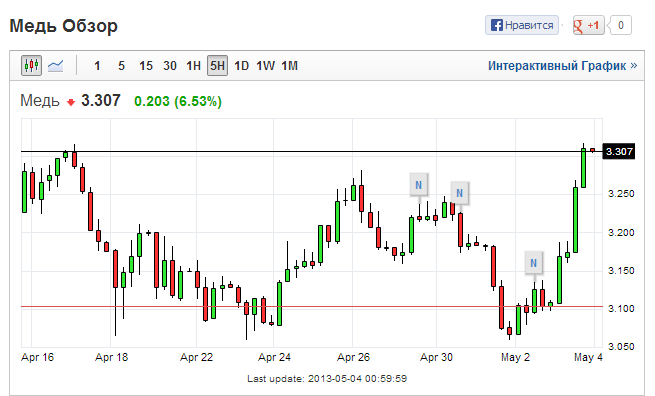Select the 5 minute timeframe
Screen dimensions: 655x396
[122, 66]
